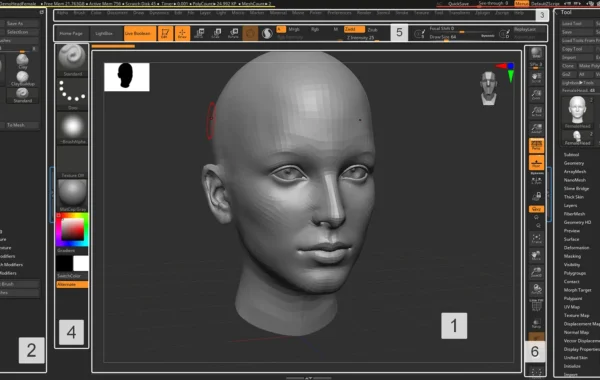The image size is (600, 380).
Task: Select the Rotate transform icon in top toolbar
Action: [x=233, y=33]
